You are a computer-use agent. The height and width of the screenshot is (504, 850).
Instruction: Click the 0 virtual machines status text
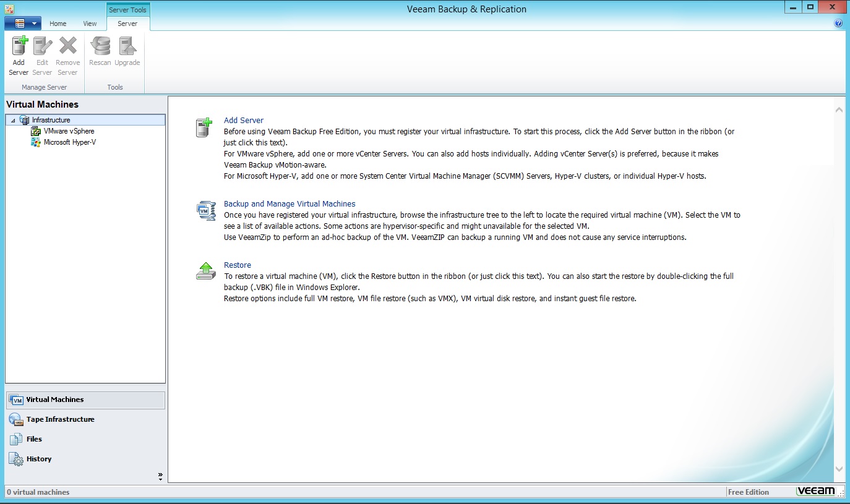[38, 492]
